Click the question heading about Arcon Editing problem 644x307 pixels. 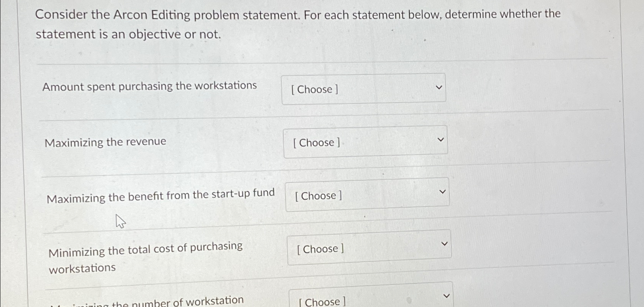298,24
